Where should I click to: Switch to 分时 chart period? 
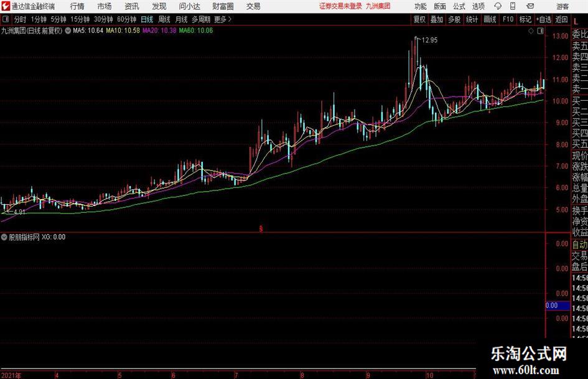click(20, 19)
